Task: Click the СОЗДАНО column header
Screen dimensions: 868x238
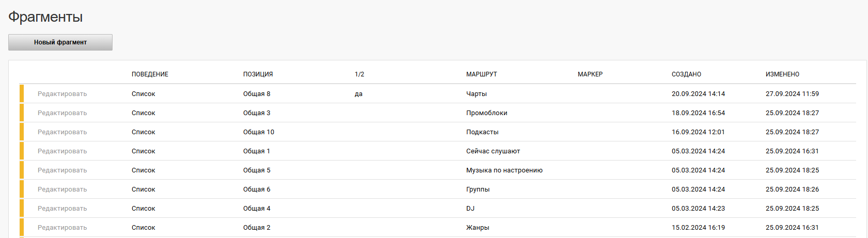Action: [686, 74]
